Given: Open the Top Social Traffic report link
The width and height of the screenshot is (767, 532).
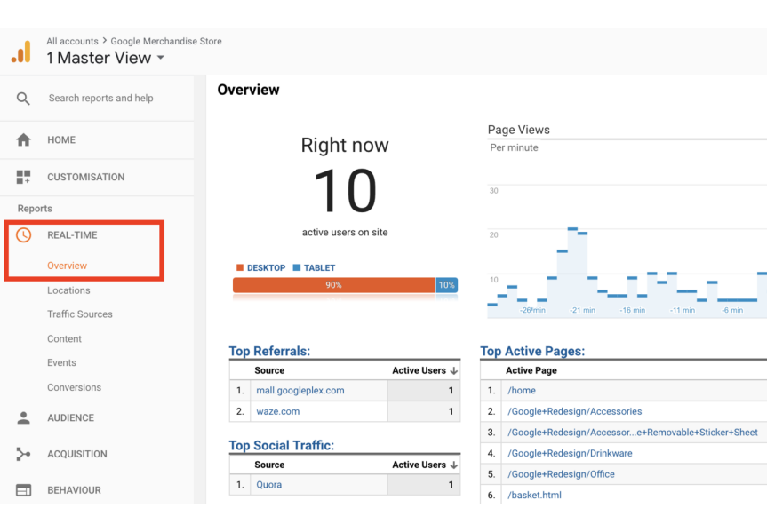Looking at the screenshot, I should 281,446.
